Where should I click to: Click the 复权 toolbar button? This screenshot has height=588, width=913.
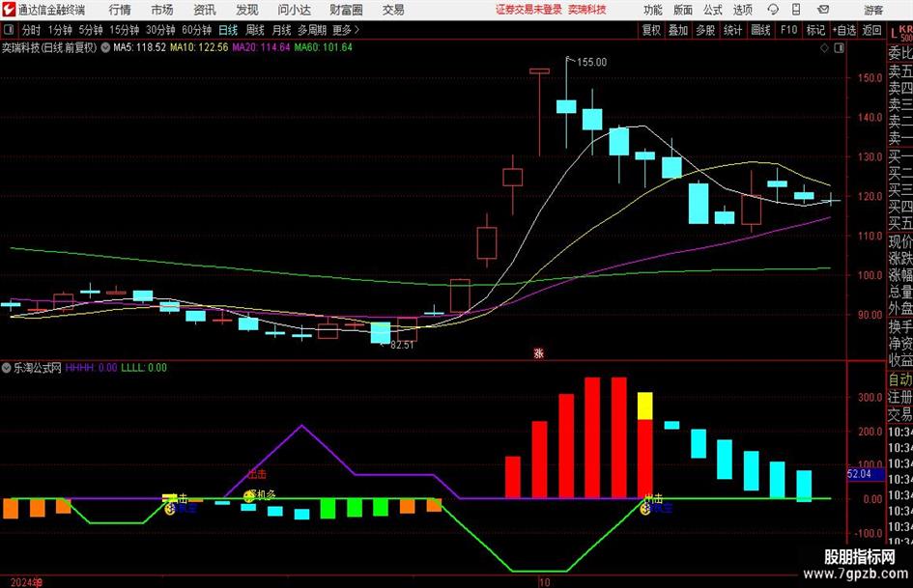(x=651, y=30)
